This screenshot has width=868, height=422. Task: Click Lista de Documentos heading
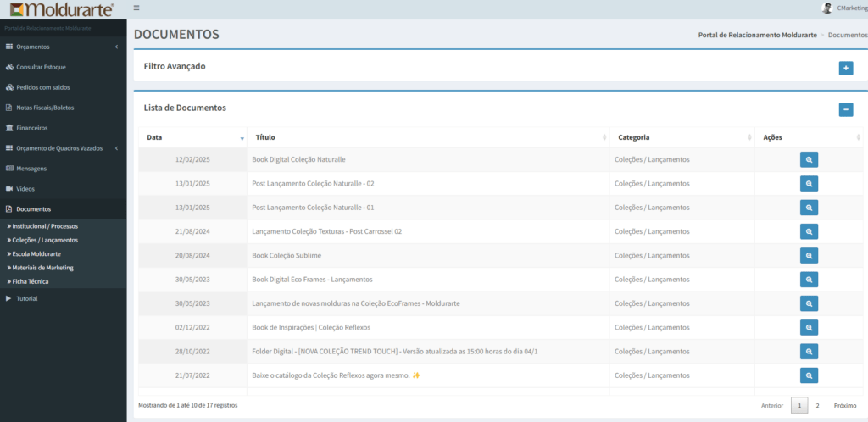[185, 108]
